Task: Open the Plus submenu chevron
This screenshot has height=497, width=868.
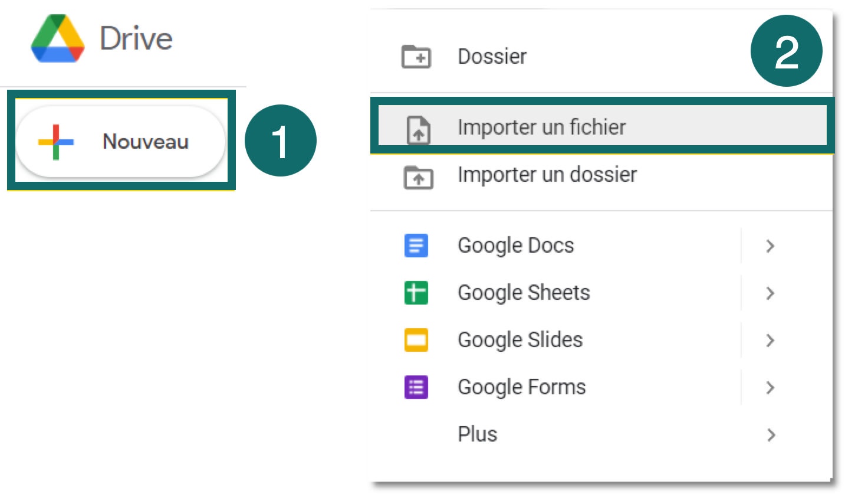Action: [771, 435]
